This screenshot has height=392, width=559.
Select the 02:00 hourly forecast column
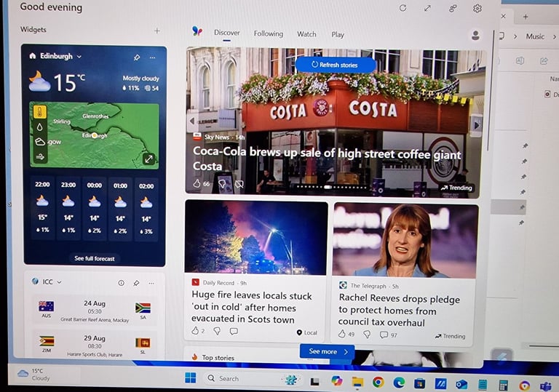point(146,209)
